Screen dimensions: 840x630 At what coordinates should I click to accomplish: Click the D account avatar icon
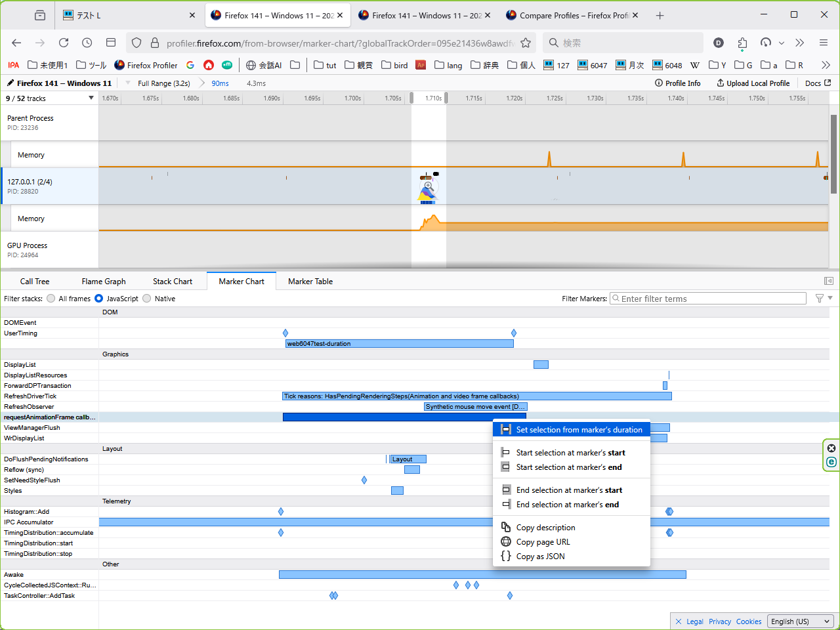point(719,43)
